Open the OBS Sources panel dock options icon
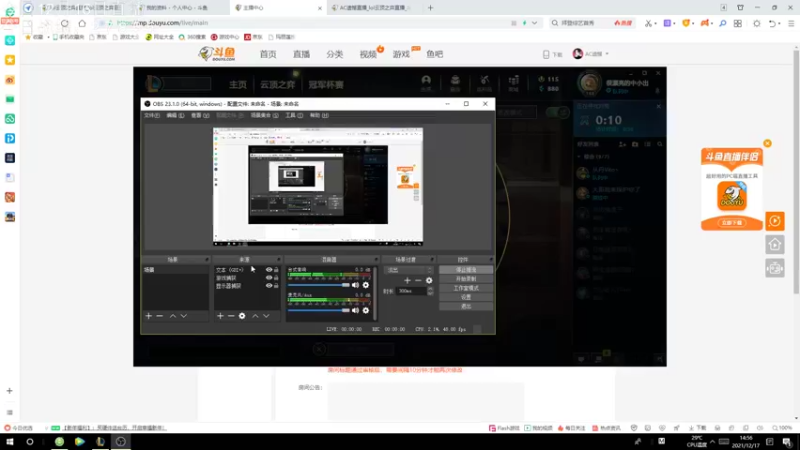Image resolution: width=800 pixels, height=450 pixels. 278,259
